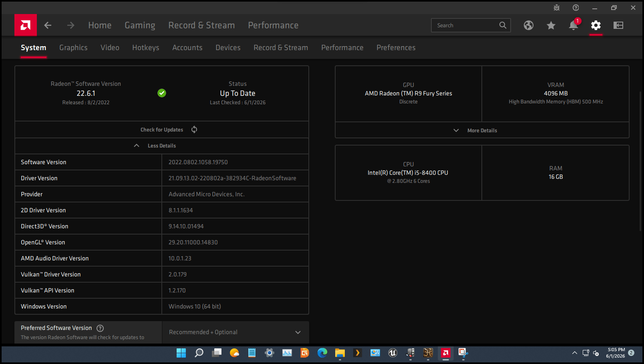Switch to the Devices tab
This screenshot has width=644, height=364.
point(228,48)
